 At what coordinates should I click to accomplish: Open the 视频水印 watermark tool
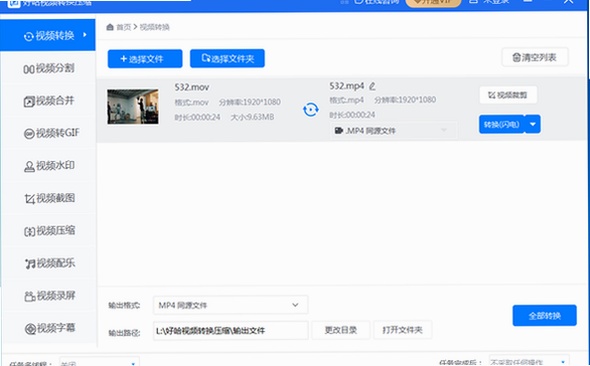tap(49, 166)
